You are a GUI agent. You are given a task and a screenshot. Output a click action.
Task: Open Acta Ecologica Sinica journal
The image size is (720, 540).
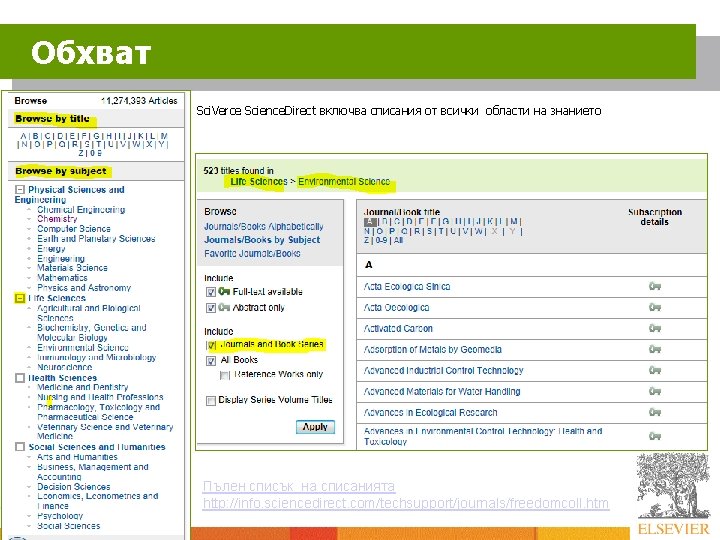(407, 287)
